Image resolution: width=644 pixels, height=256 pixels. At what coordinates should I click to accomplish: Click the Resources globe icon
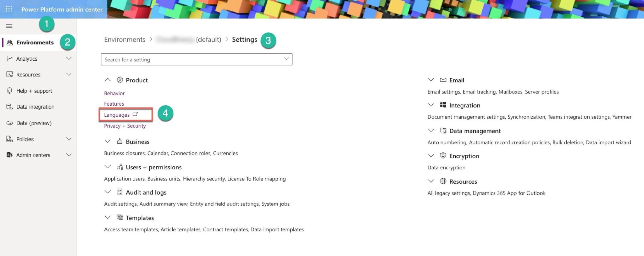pos(443,181)
